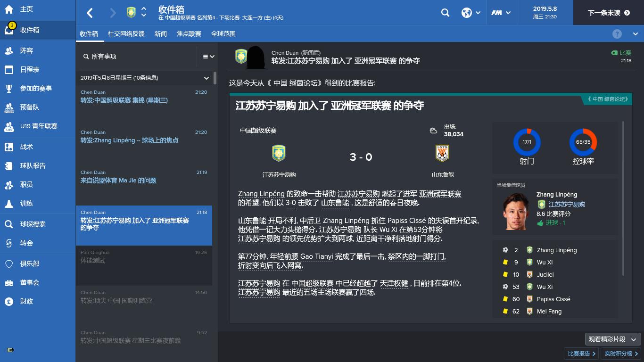This screenshot has width=644, height=362.
Task: Open the 实时积分榜 live table link
Action: coord(620,353)
